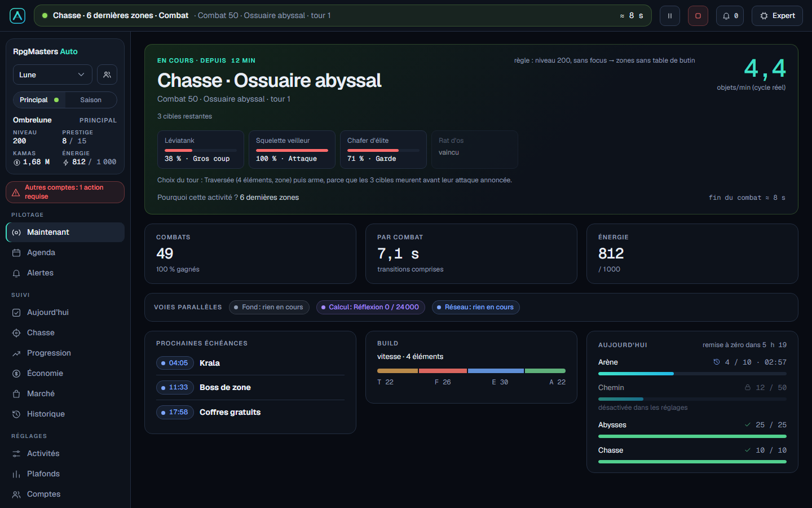Open Agenda in the sidebar

(x=65, y=252)
